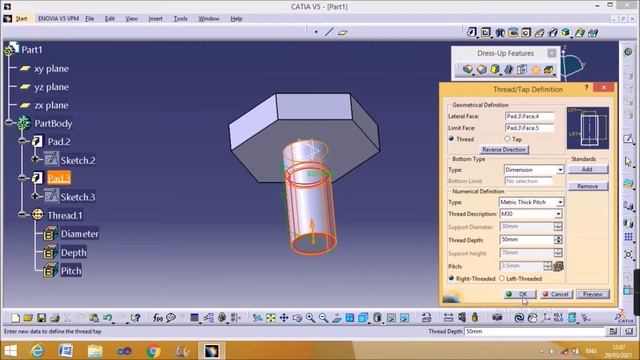Select the Left-Threaded option
Screen dimensions: 640x360
point(502,278)
